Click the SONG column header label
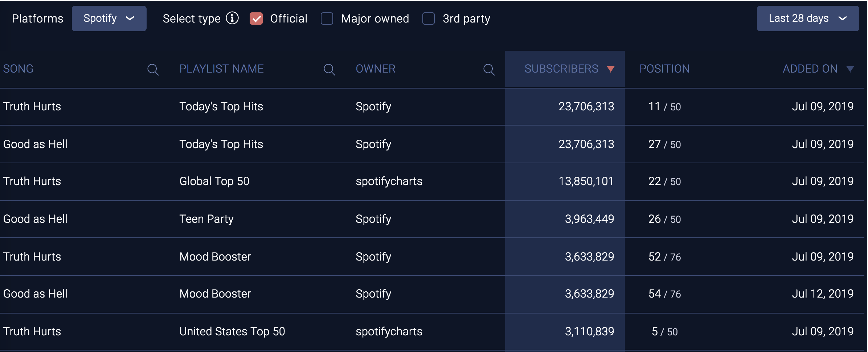This screenshot has height=352, width=868. 18,69
